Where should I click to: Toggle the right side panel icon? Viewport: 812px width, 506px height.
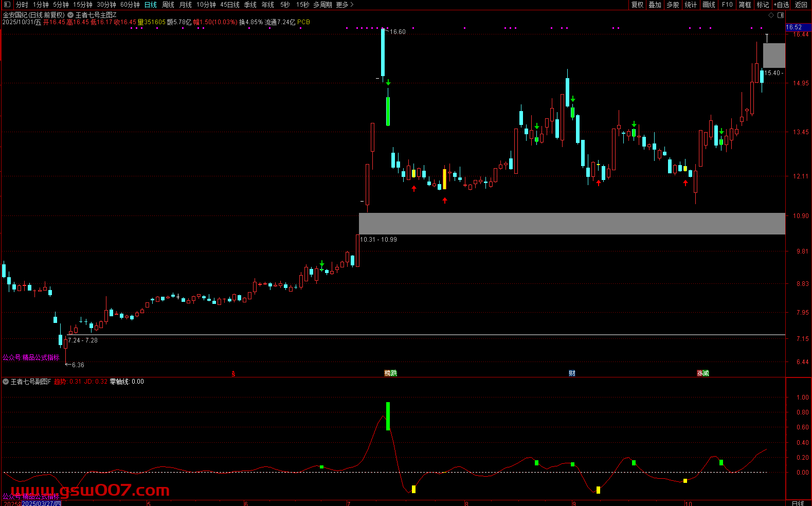pyautogui.click(x=781, y=15)
